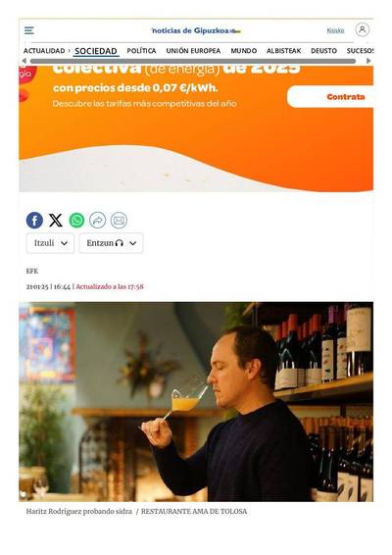The width and height of the screenshot is (392, 555).
Task: Click the left arrow of category scrollbar
Action: [x=24, y=61]
